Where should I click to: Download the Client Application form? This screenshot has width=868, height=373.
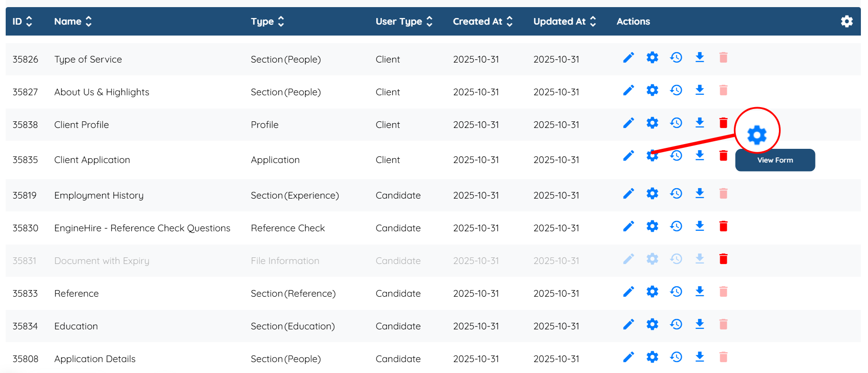point(700,155)
